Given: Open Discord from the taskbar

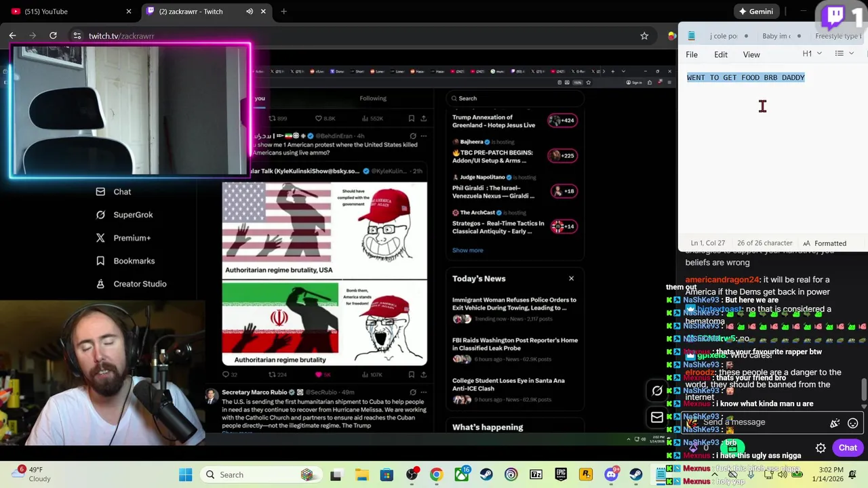Looking at the screenshot, I should click(611, 474).
